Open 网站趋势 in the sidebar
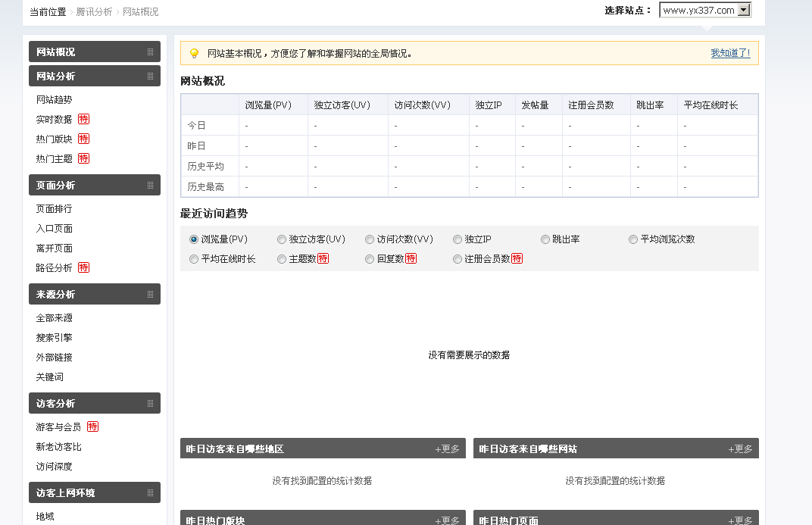Viewport: 812px width, 525px height. 55,99
